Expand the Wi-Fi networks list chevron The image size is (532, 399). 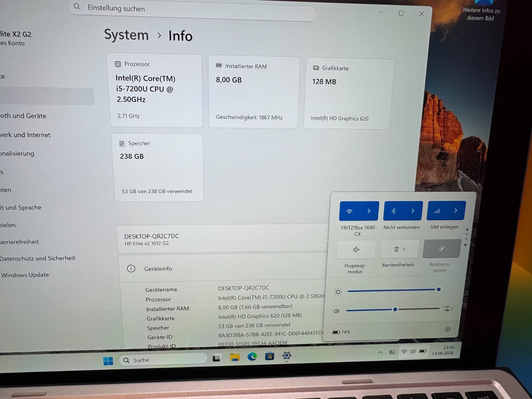(369, 211)
